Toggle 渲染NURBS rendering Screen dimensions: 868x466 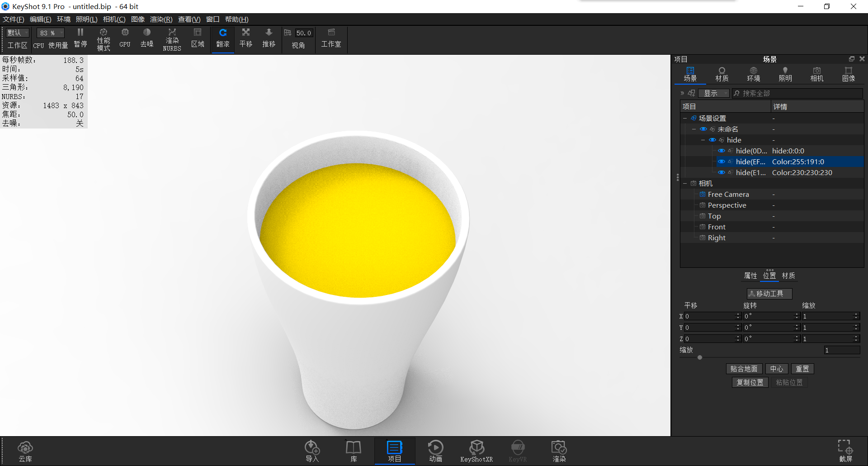click(x=172, y=38)
